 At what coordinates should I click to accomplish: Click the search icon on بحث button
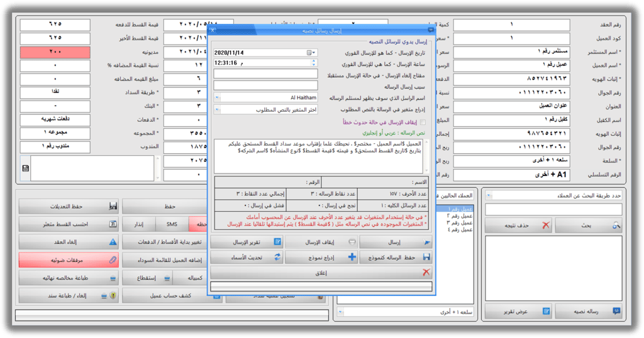click(x=616, y=225)
